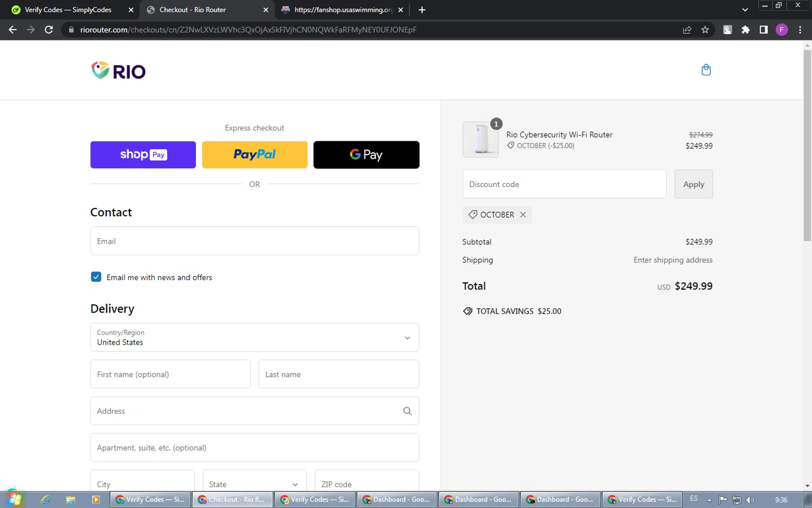812x508 pixels.
Task: Click the address search magnifier icon
Action: tap(407, 411)
